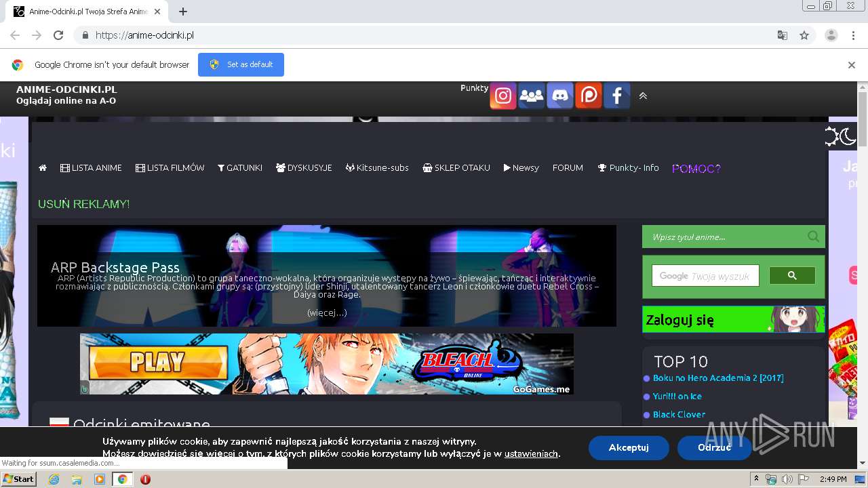Open Punkty- Info menu item
This screenshot has height=488, width=868.
pyautogui.click(x=628, y=167)
